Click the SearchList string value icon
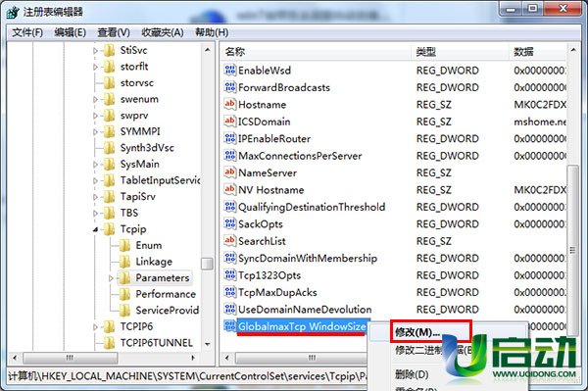The image size is (588, 391). (x=230, y=241)
